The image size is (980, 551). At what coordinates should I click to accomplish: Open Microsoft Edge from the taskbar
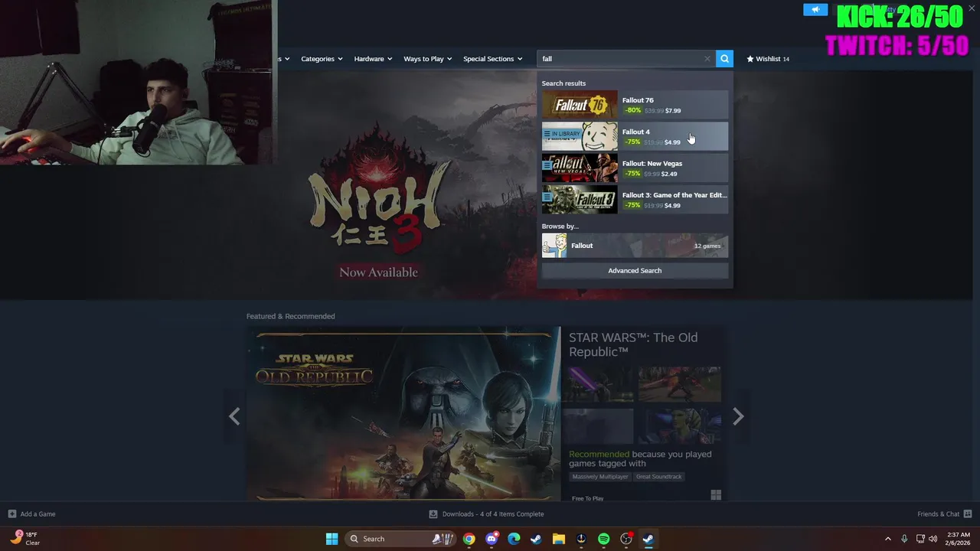click(514, 539)
